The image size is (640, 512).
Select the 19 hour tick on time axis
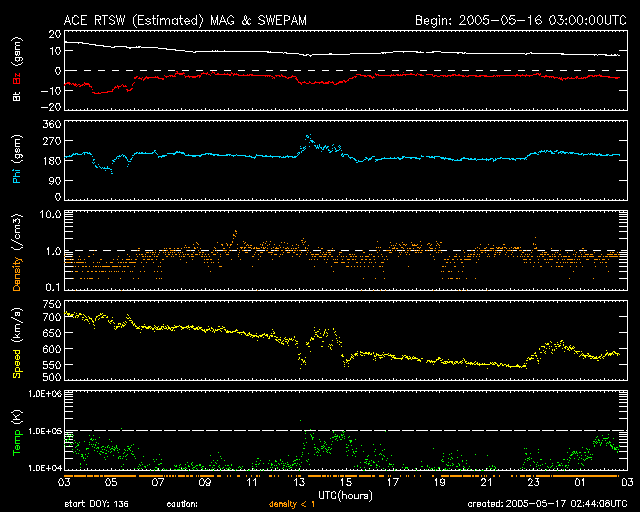(440, 482)
